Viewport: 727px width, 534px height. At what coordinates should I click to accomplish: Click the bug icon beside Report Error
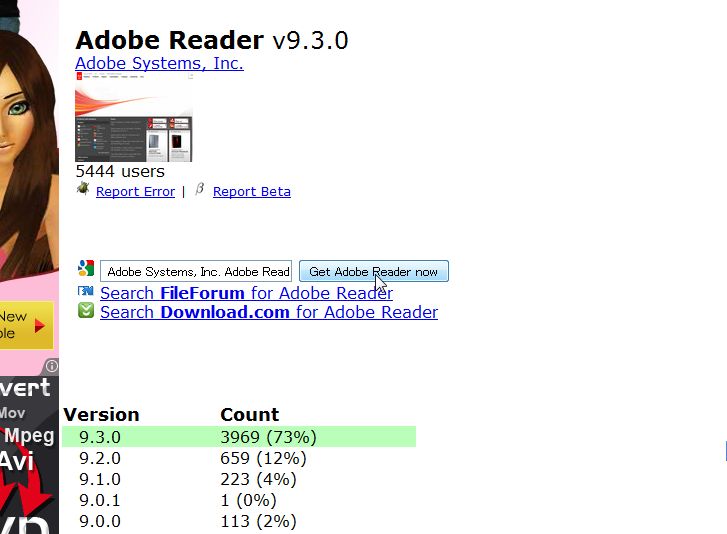[x=83, y=189]
